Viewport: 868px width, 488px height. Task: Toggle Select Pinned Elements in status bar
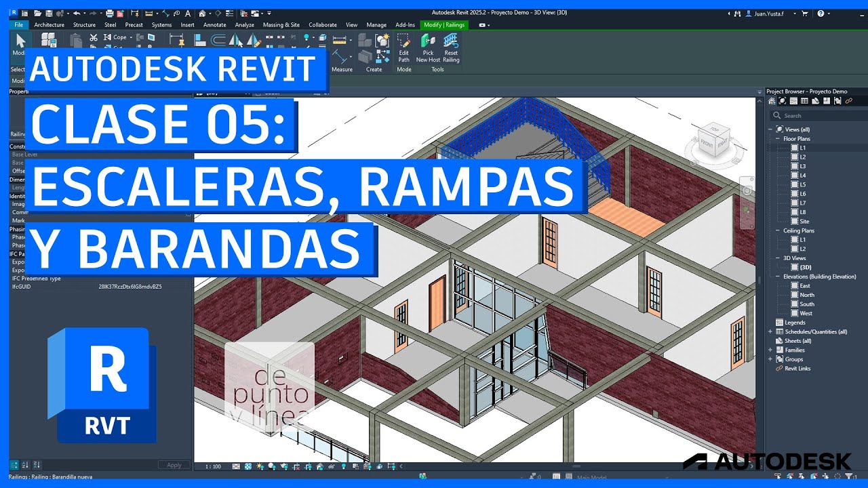click(802, 476)
